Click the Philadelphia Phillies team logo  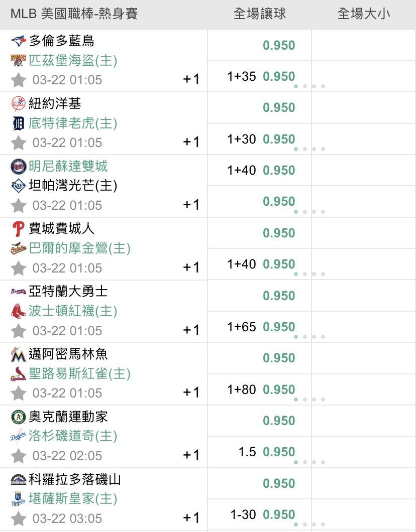(x=18, y=229)
